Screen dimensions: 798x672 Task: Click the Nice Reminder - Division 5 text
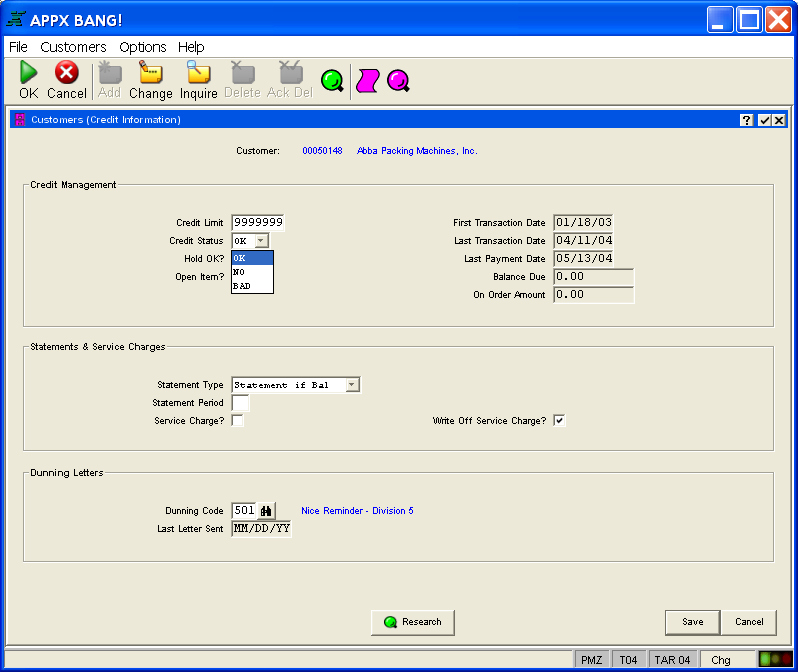[x=357, y=511]
